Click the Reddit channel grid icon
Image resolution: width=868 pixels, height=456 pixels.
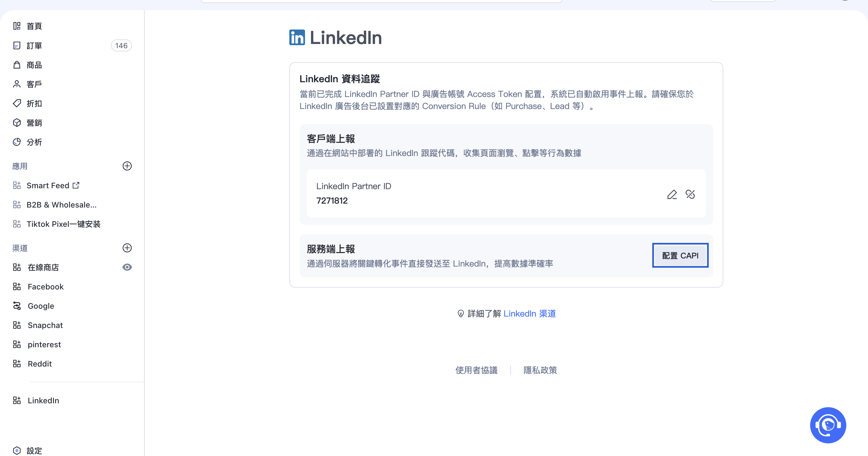(17, 364)
